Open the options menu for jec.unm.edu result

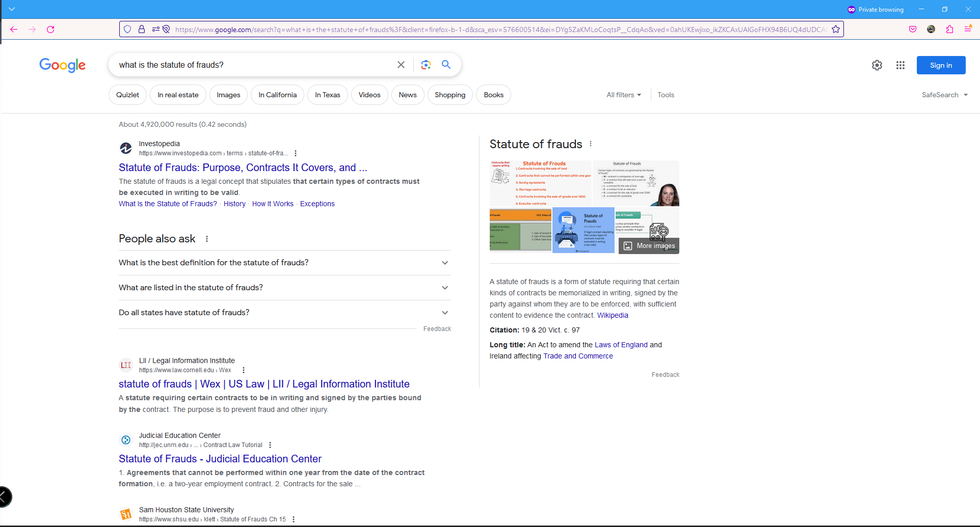[270, 445]
